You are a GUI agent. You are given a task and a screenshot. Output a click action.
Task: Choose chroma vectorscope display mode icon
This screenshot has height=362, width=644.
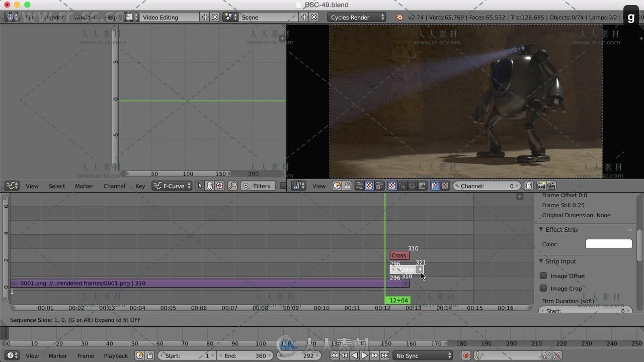click(412, 186)
